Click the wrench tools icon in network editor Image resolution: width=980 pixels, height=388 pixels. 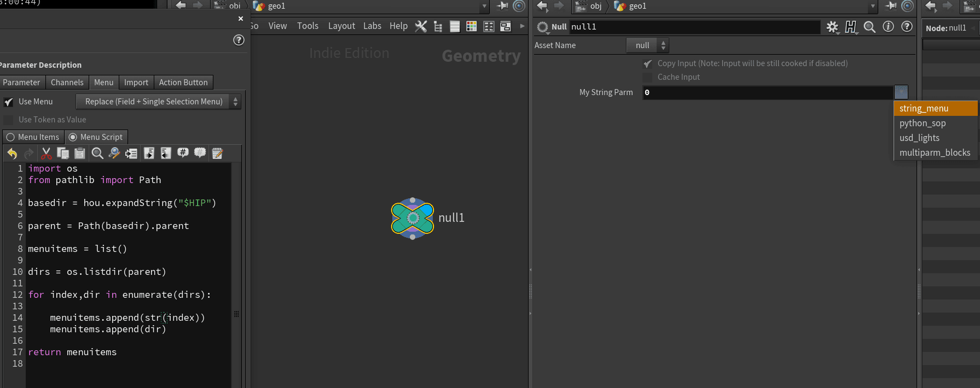pyautogui.click(x=421, y=26)
